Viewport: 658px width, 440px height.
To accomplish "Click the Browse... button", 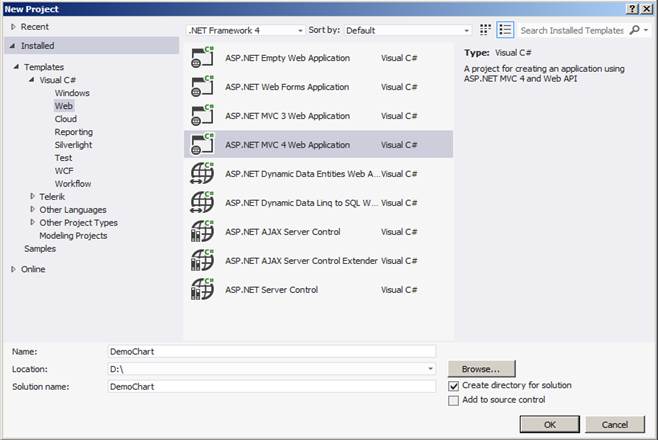I will 481,369.
